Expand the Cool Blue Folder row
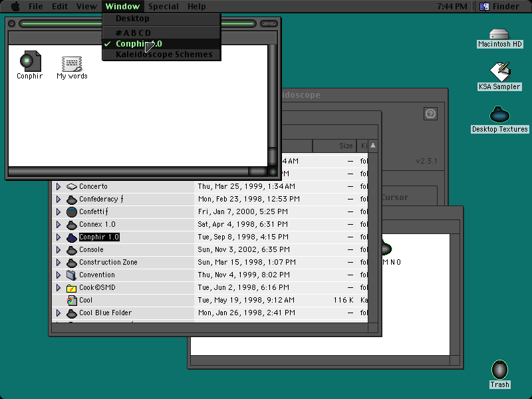Image resolution: width=532 pixels, height=399 pixels. 59,313
